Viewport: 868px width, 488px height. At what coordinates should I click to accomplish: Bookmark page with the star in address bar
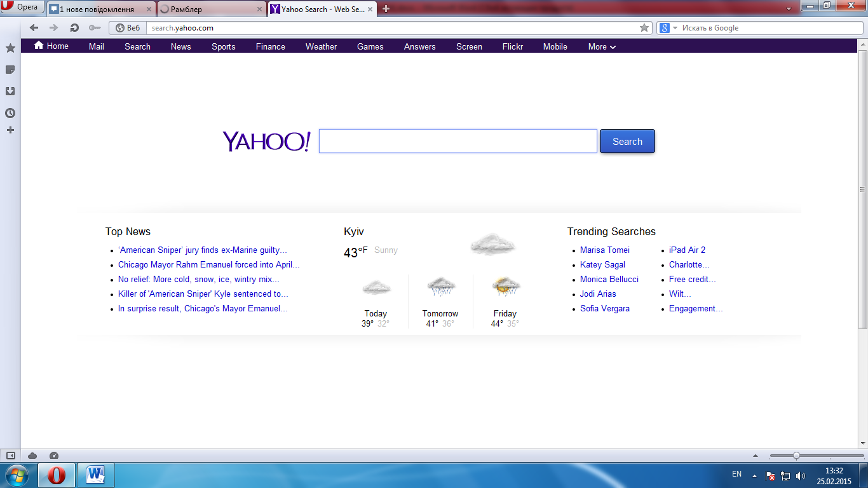(x=644, y=28)
